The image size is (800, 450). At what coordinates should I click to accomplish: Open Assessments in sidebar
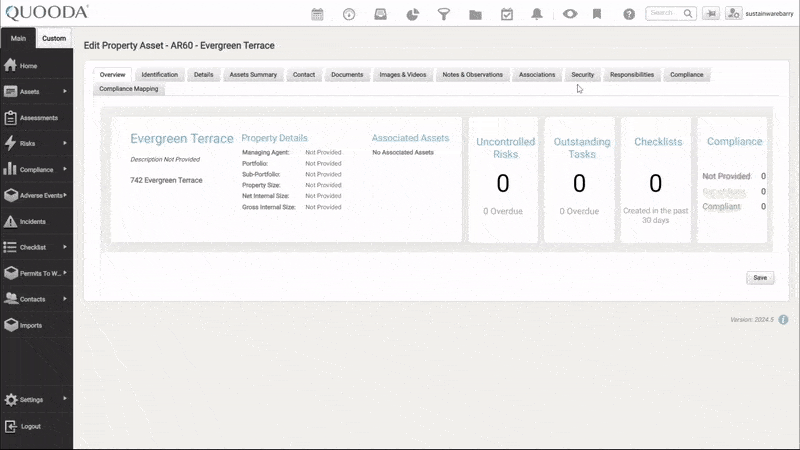click(x=39, y=118)
